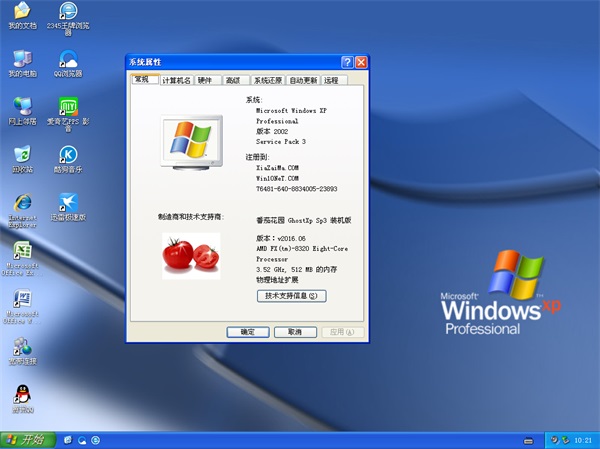Open the 回收站 recycle bin icon

click(22, 155)
